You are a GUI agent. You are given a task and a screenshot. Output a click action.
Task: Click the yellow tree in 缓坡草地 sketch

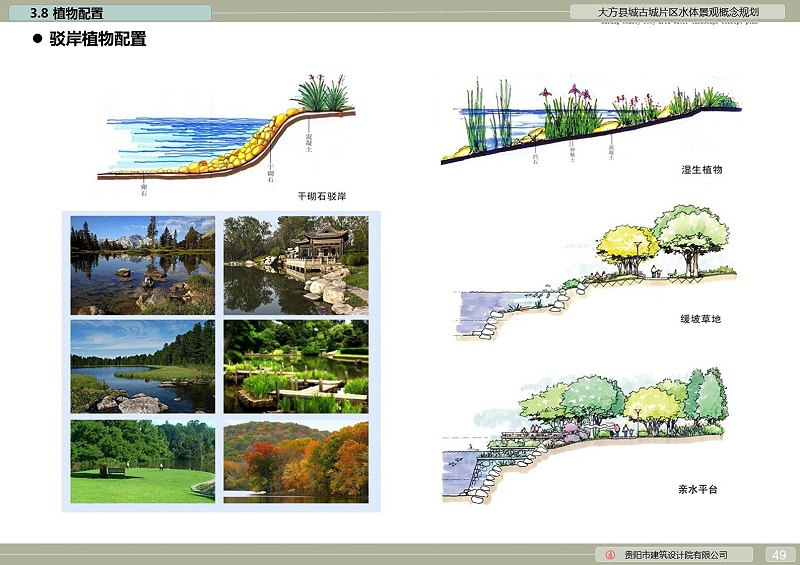(627, 247)
